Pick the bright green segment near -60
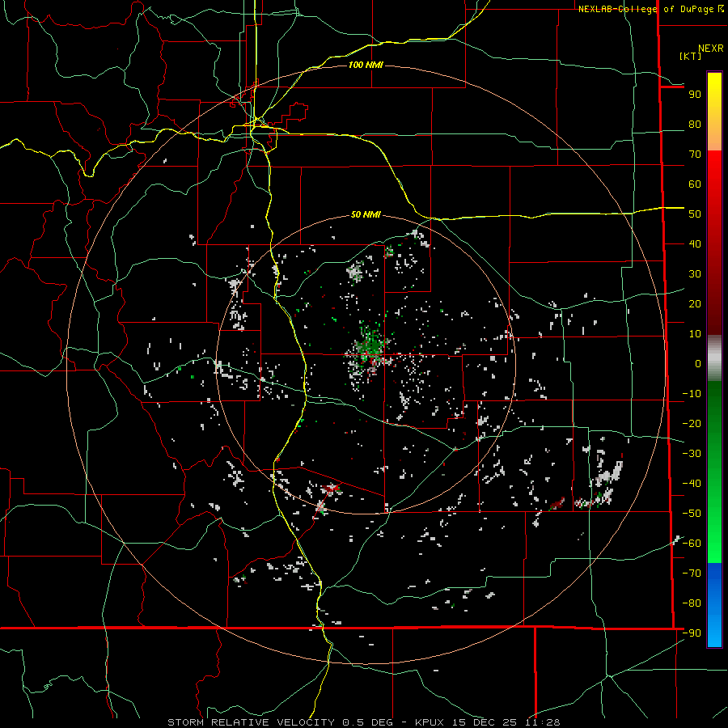 (x=714, y=544)
